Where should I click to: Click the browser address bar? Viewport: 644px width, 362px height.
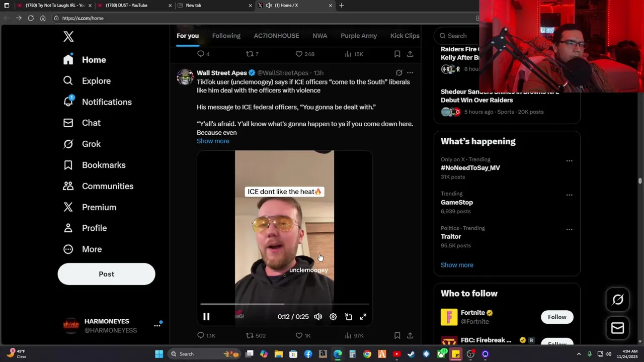click(262, 18)
